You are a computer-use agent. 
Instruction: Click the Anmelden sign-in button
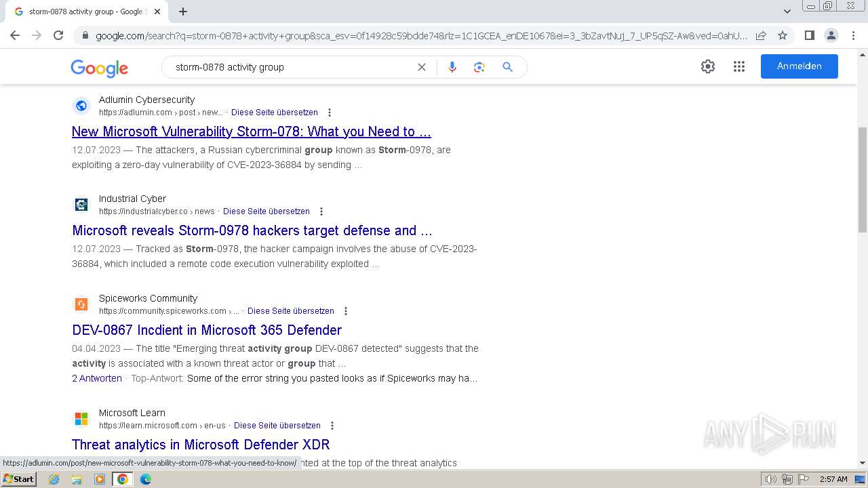tap(799, 66)
